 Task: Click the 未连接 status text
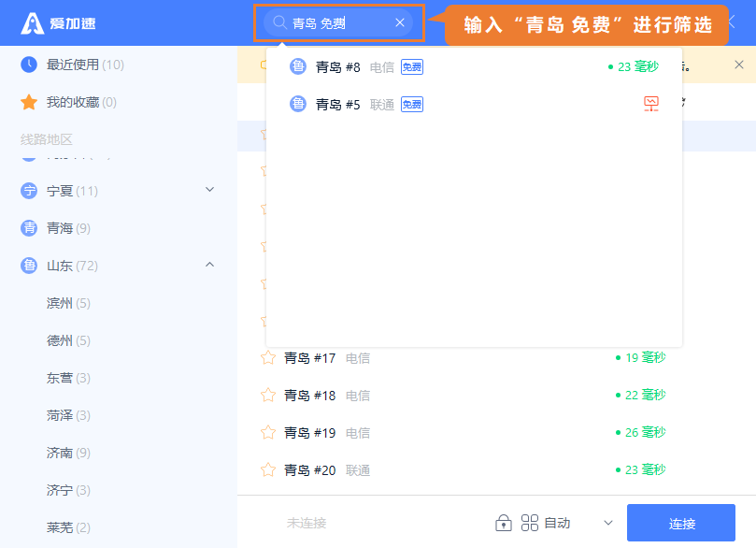click(307, 523)
